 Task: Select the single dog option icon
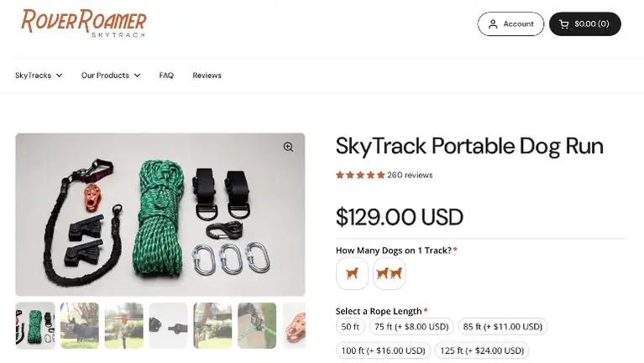point(352,273)
